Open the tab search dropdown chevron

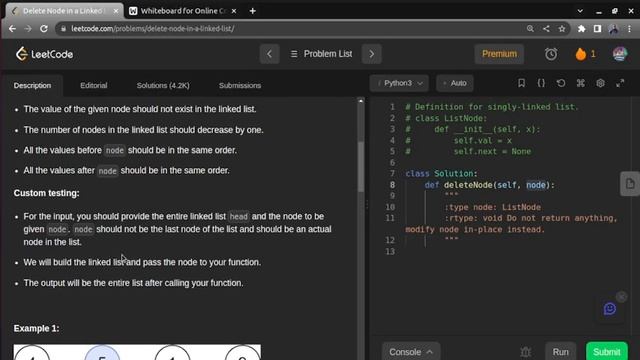[x=580, y=11]
